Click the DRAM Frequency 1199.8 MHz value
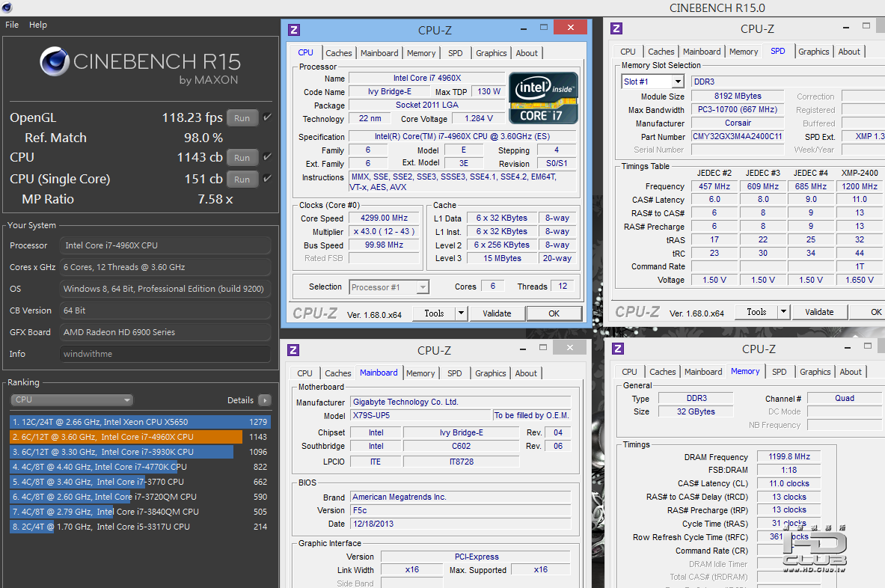The width and height of the screenshot is (885, 588). [789, 456]
